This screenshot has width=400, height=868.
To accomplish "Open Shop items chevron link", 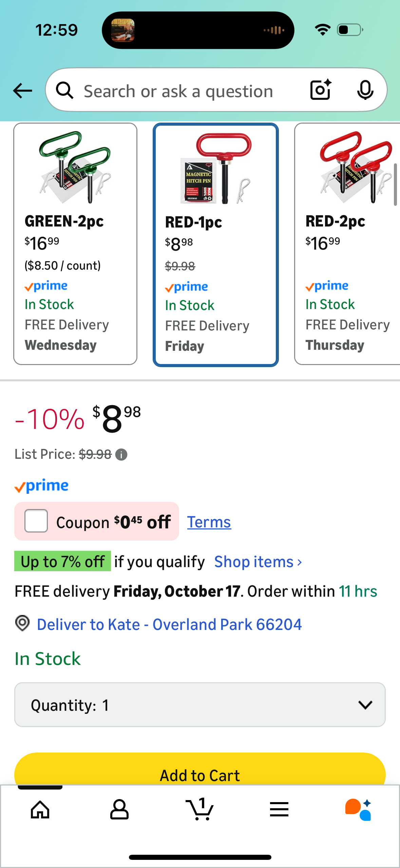I will tap(258, 562).
